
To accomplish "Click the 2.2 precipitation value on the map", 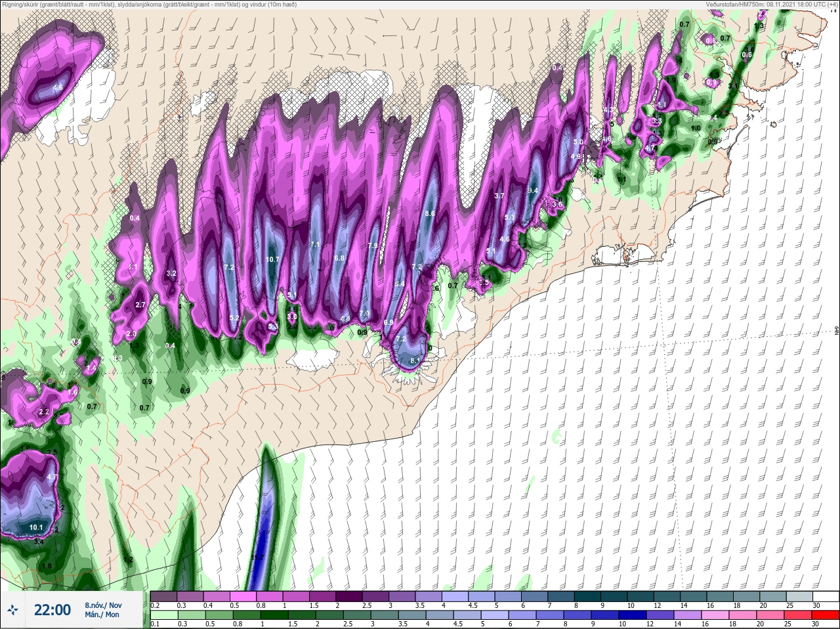I will [44, 412].
